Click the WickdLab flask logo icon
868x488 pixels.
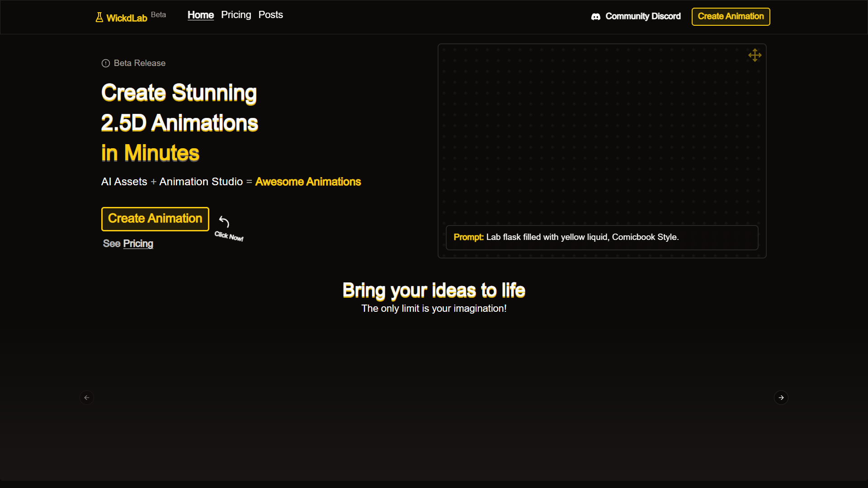point(99,18)
